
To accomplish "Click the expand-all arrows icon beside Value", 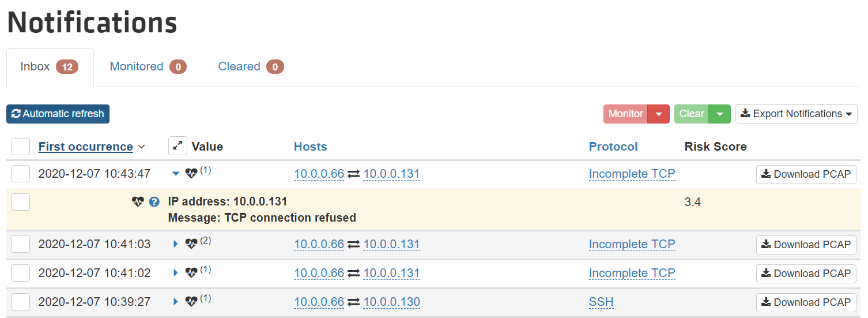I will click(178, 146).
